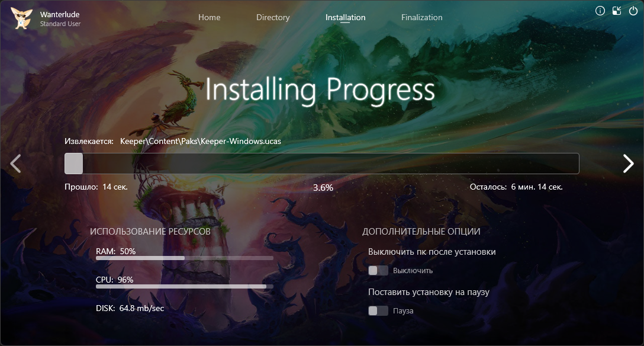The width and height of the screenshot is (644, 346).
Task: Click the CPU usage bar
Action: [185, 286]
